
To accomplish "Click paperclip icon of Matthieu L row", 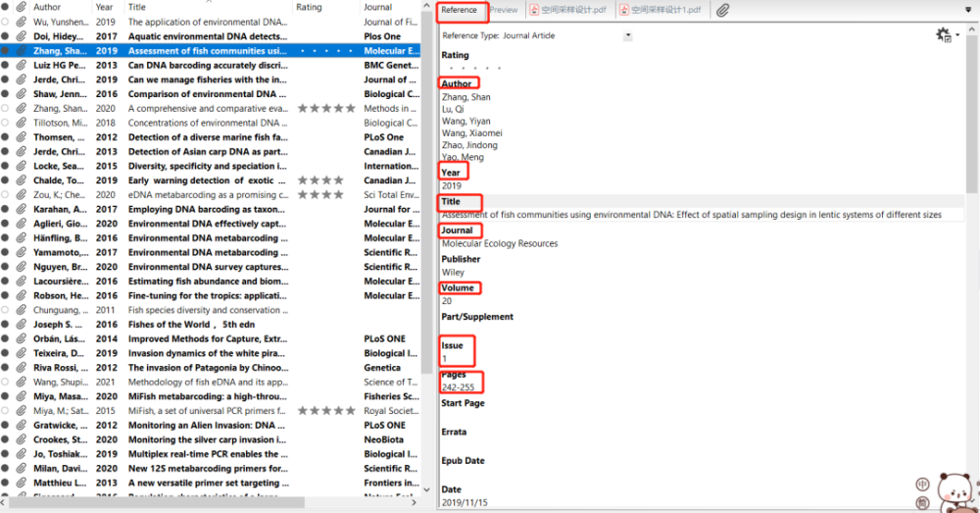I will 22,483.
